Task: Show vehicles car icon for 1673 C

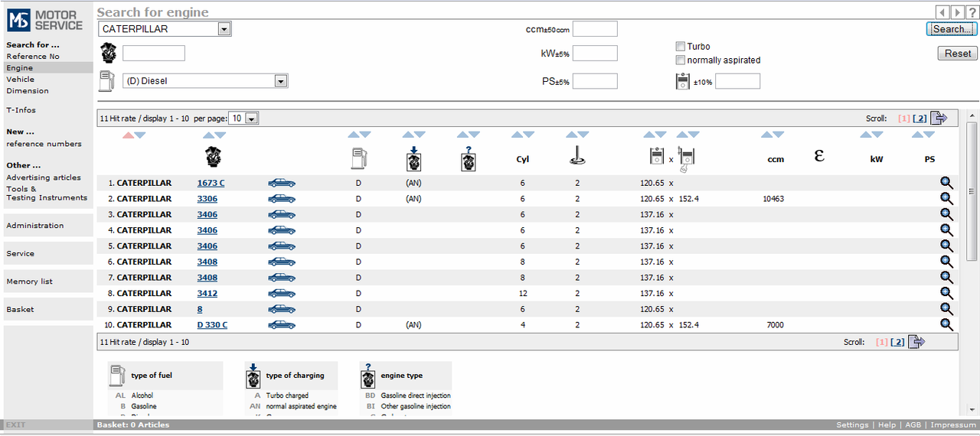Action: pos(282,183)
